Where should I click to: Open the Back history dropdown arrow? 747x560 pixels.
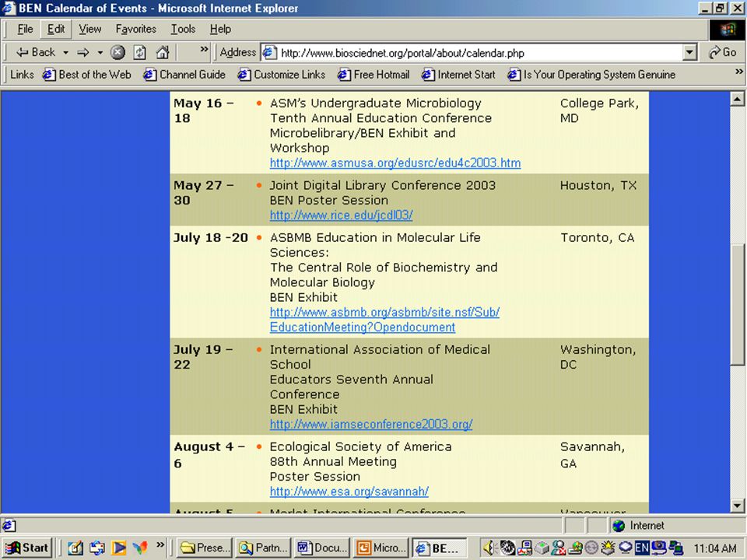coord(65,52)
